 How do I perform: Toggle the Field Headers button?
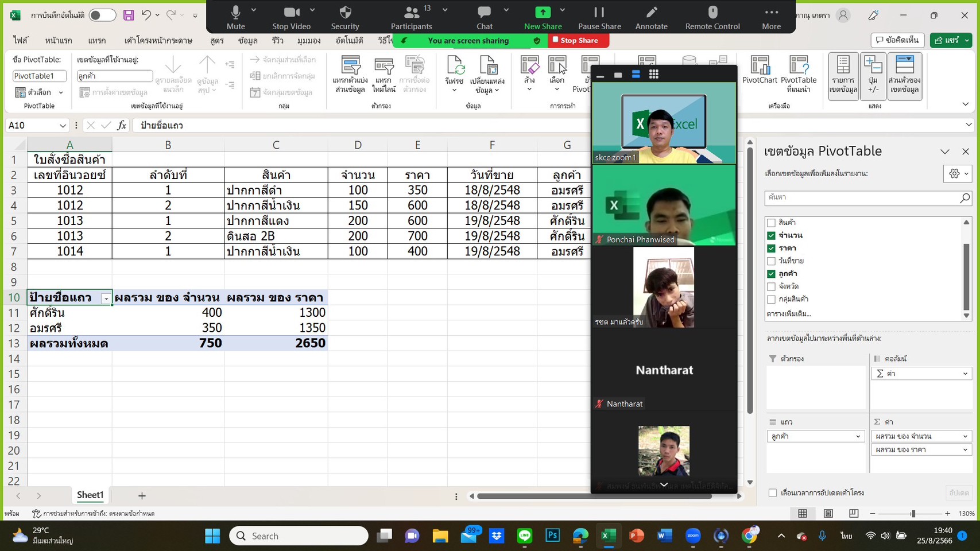(905, 76)
